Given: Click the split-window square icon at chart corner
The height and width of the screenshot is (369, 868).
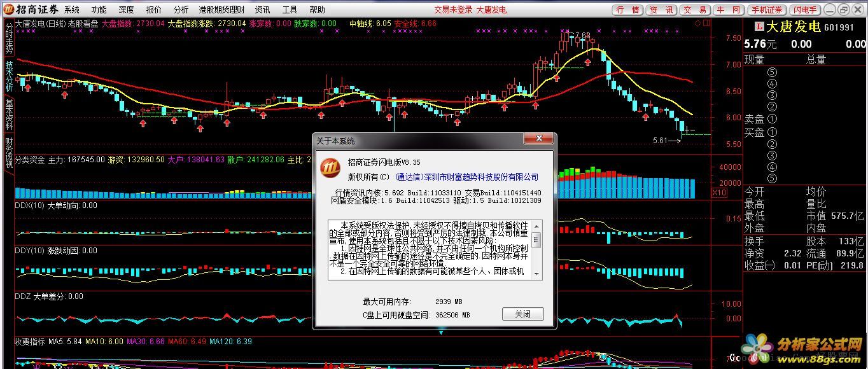Looking at the screenshot, I should 705,23.
